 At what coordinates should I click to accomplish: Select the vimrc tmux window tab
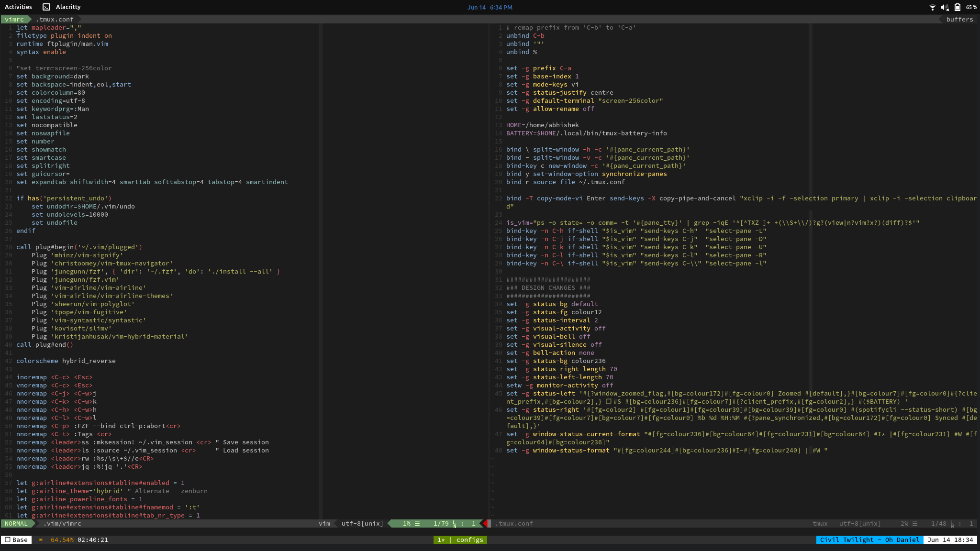pos(15,19)
